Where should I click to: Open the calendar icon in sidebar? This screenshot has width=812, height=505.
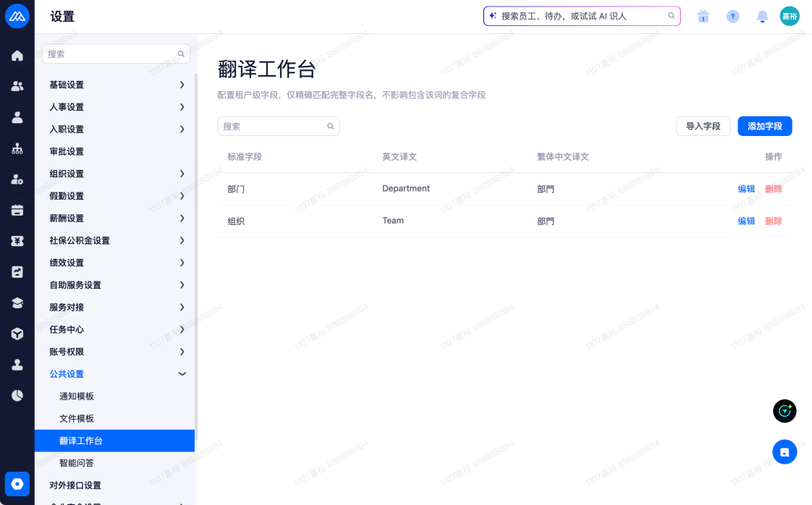tap(17, 211)
